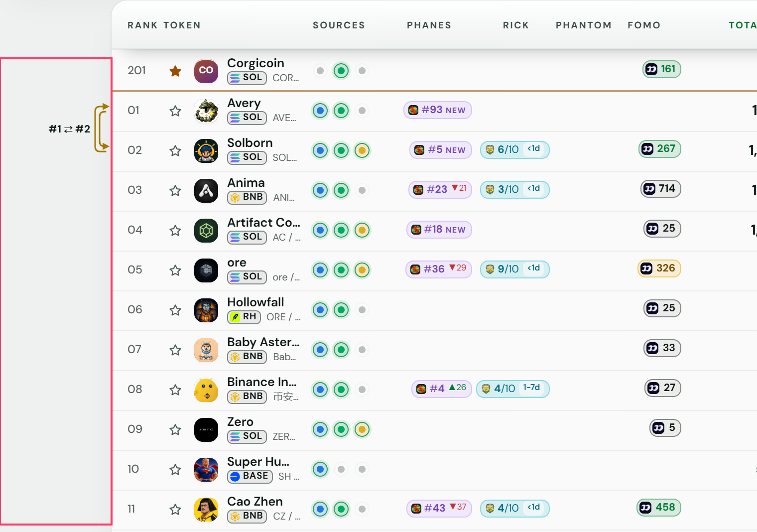Click the blue source dot for Super Hu
Screen dimensions: 757x532
pos(320,469)
